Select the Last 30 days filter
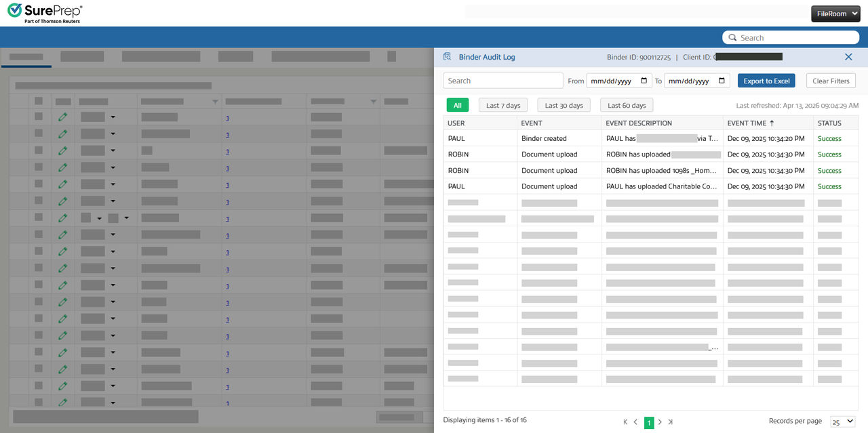This screenshot has height=433, width=868. 564,105
